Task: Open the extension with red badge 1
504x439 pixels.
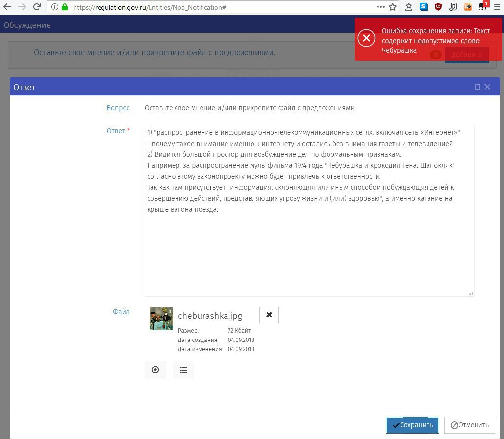Action: click(483, 6)
